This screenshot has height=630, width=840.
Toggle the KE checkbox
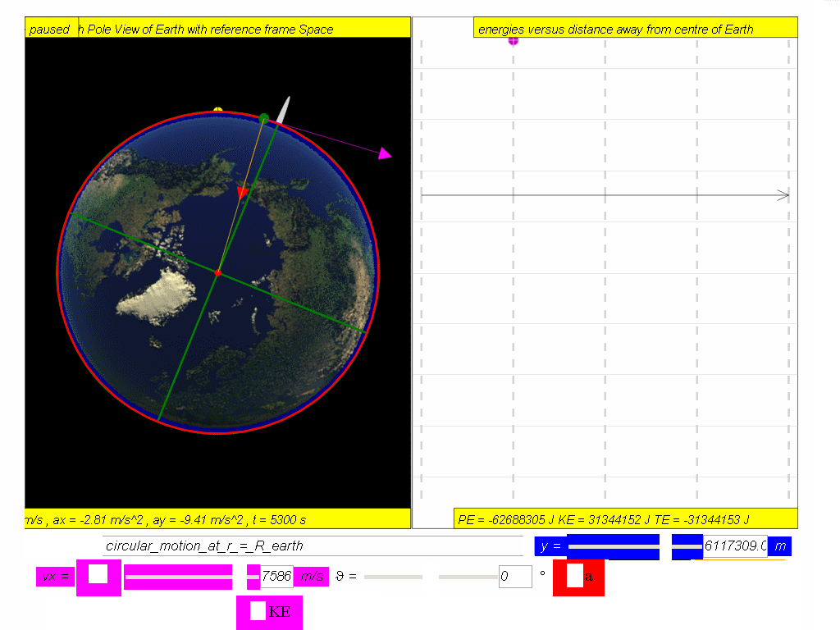258,611
